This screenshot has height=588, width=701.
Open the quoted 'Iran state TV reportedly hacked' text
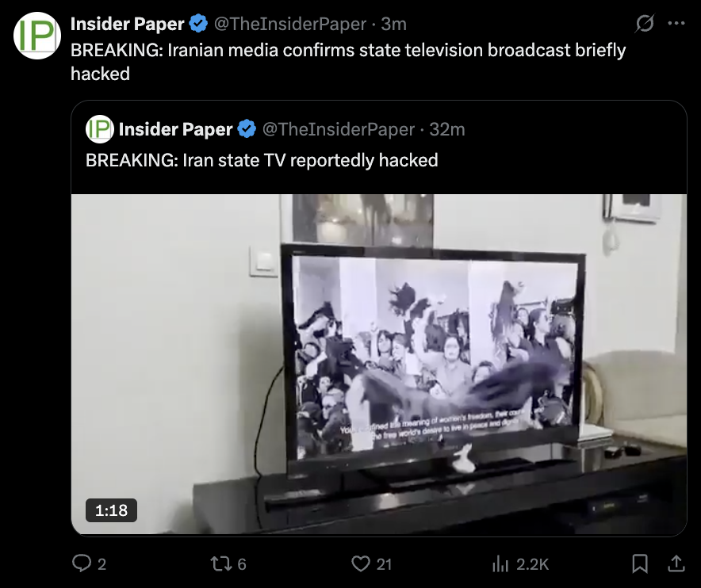310,160
